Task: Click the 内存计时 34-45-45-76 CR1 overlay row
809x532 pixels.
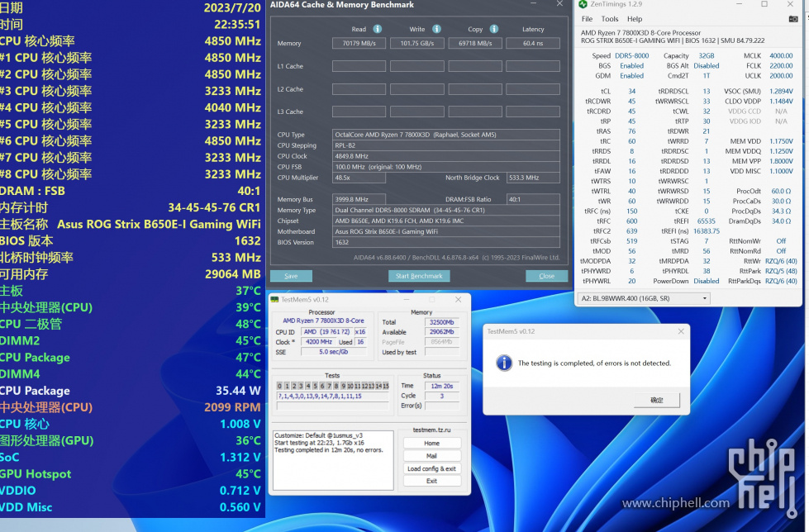Action: pyautogui.click(x=131, y=207)
